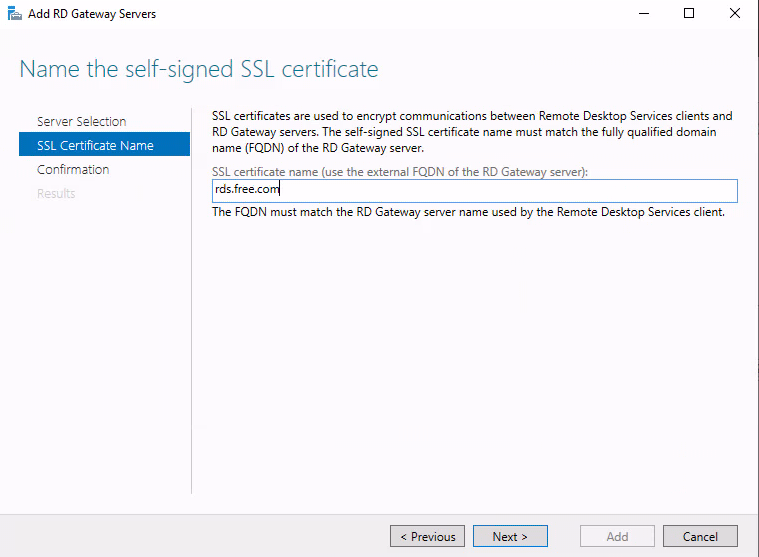Go to Server Selection step
Image resolution: width=759 pixels, height=557 pixels.
point(81,121)
